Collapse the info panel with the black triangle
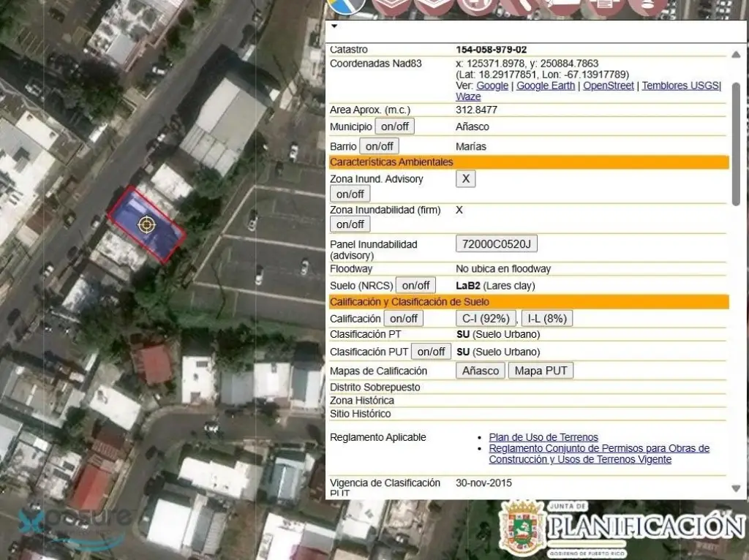 334,26
